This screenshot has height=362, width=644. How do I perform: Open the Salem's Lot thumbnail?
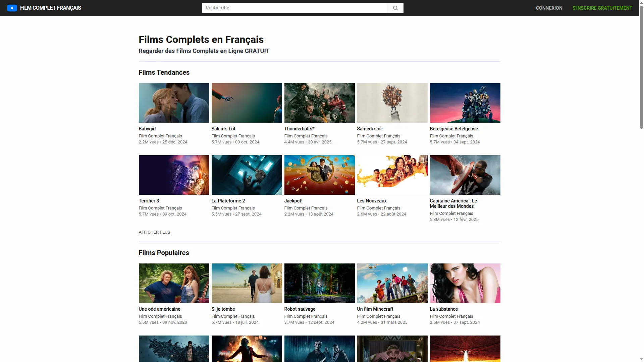click(x=247, y=103)
